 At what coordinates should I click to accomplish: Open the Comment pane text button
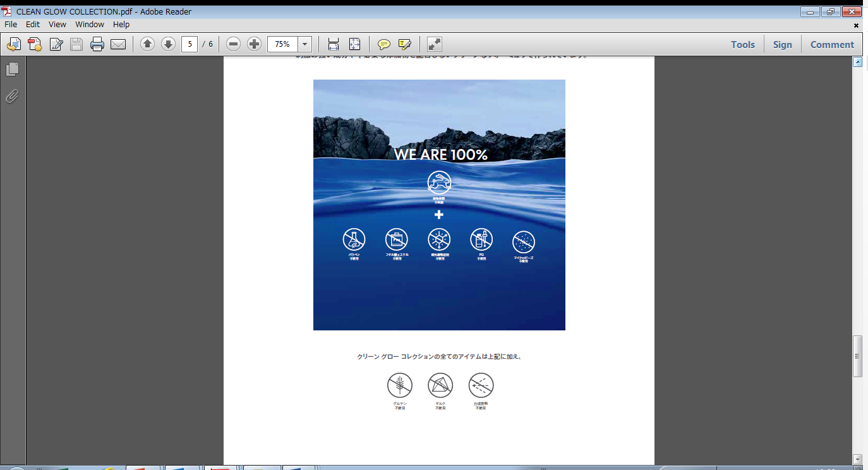[832, 44]
